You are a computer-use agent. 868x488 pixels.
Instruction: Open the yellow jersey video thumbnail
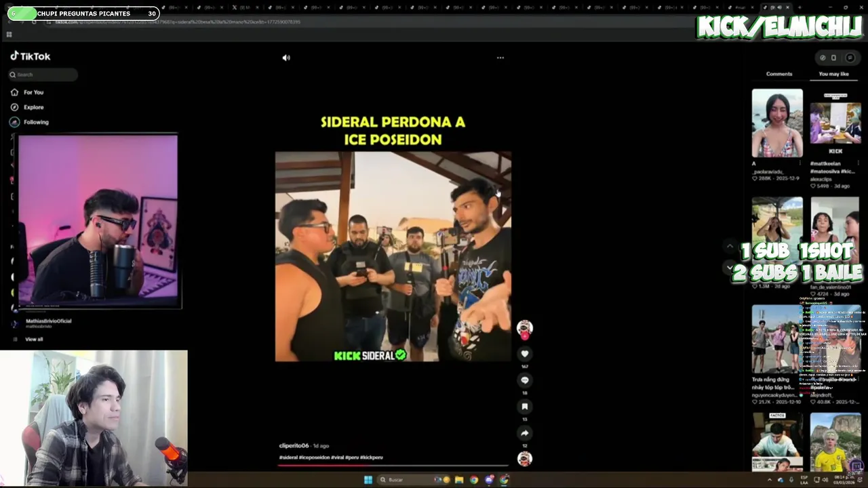coord(835,442)
